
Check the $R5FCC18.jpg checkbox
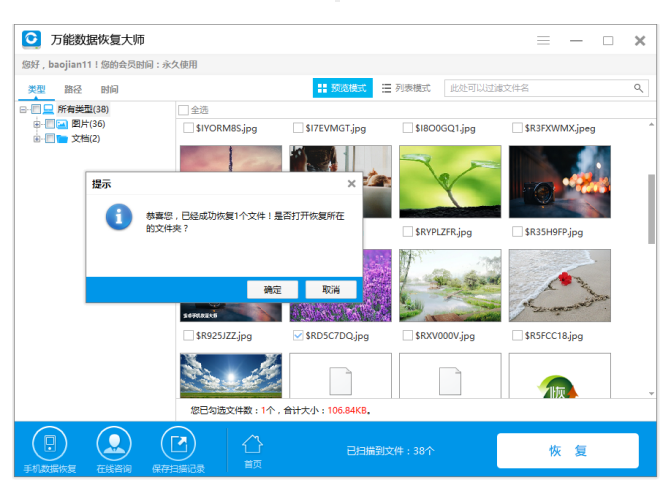pos(518,336)
